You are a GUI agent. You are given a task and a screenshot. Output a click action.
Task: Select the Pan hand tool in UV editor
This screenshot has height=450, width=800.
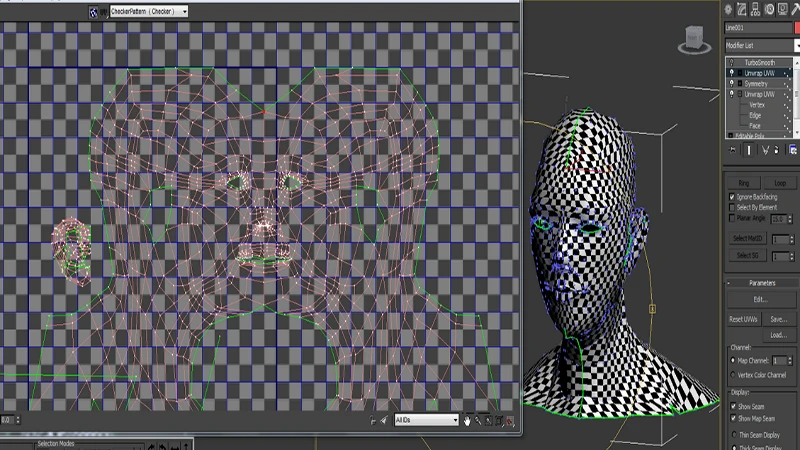(466, 421)
